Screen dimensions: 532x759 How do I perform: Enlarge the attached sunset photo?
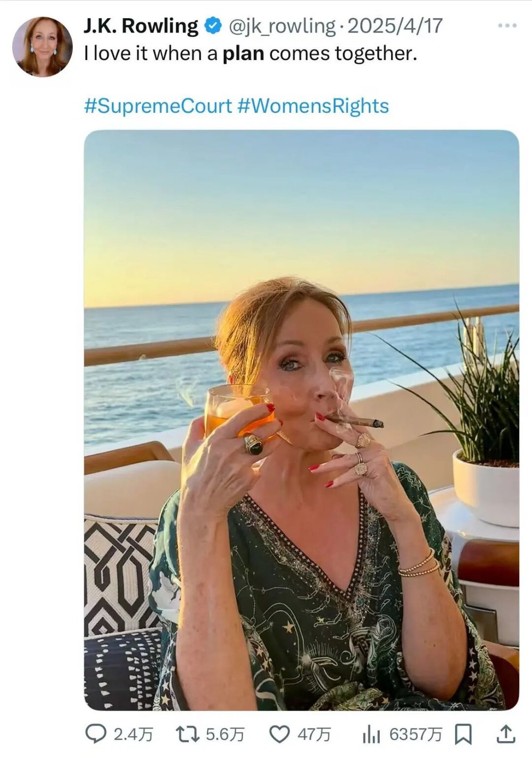pos(302,420)
